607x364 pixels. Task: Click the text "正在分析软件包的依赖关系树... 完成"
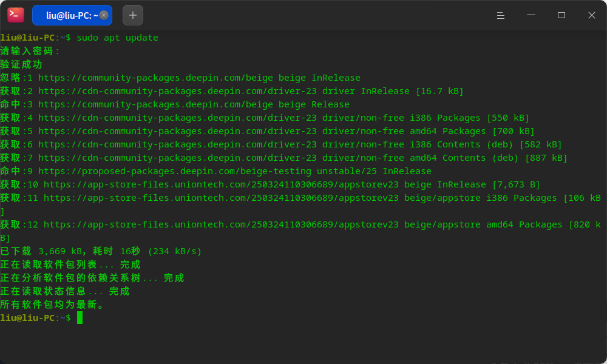(x=92, y=278)
